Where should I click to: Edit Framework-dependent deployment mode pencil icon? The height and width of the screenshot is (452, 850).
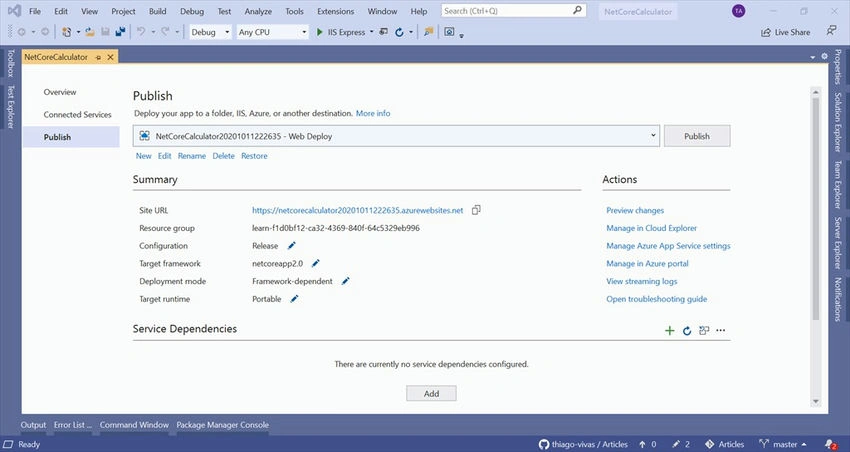345,281
